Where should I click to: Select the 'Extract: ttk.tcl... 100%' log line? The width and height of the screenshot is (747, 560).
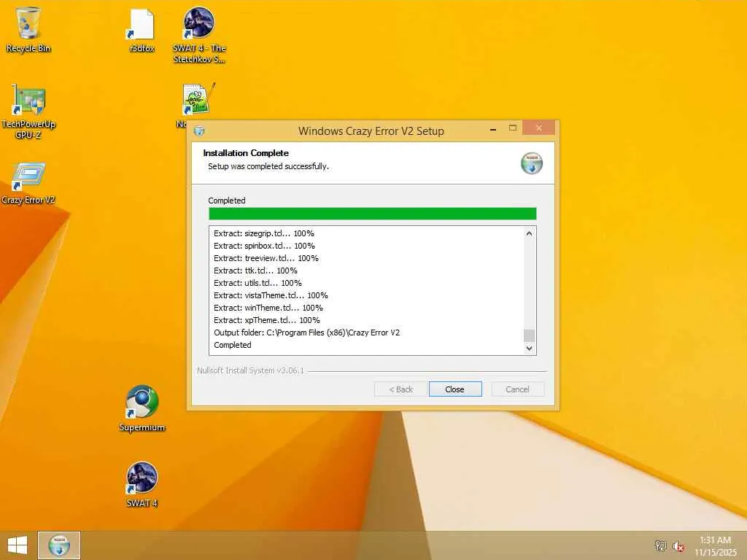tap(255, 271)
